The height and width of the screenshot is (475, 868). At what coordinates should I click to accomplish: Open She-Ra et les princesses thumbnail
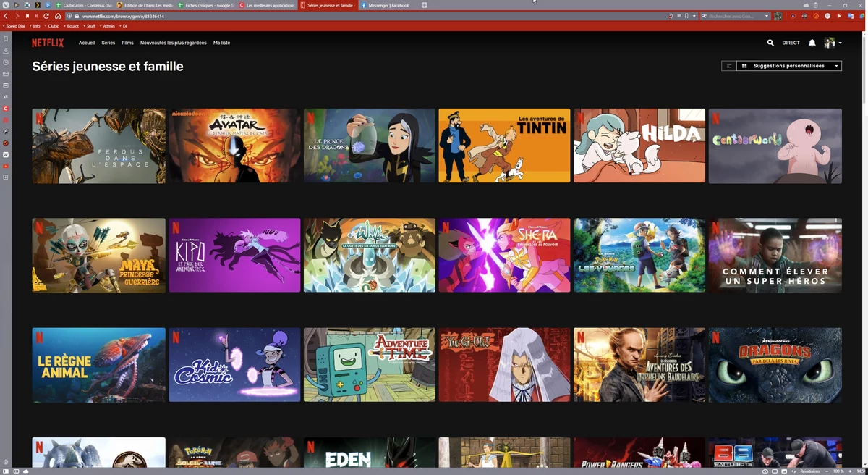[504, 256]
